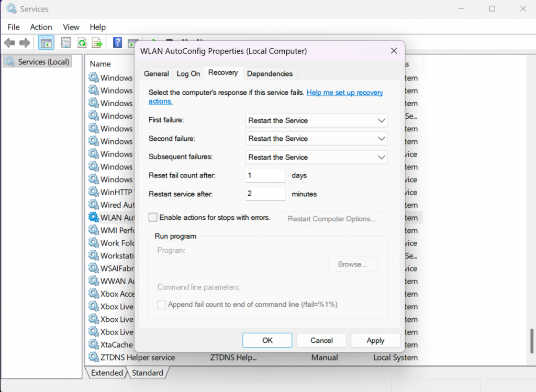Viewport: 536px width, 392px height.
Task: Click Services gear icon in title bar
Action: tap(12, 8)
